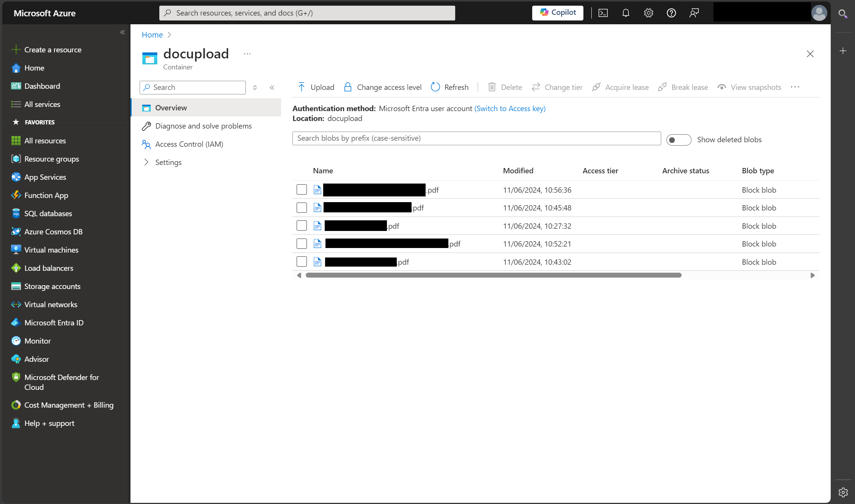Check the blob modified at 10:56:36
The height and width of the screenshot is (504, 855).
(302, 190)
